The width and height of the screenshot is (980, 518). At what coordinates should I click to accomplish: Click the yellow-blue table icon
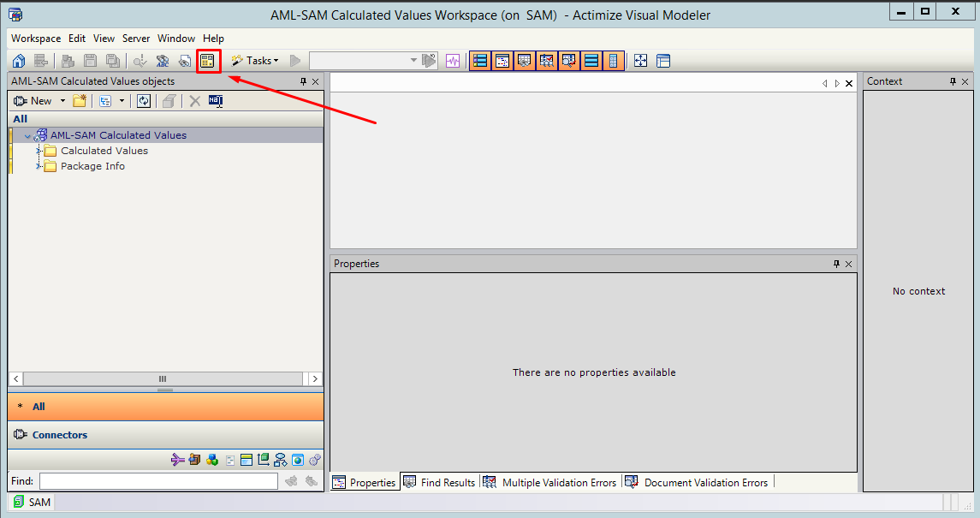click(x=246, y=460)
